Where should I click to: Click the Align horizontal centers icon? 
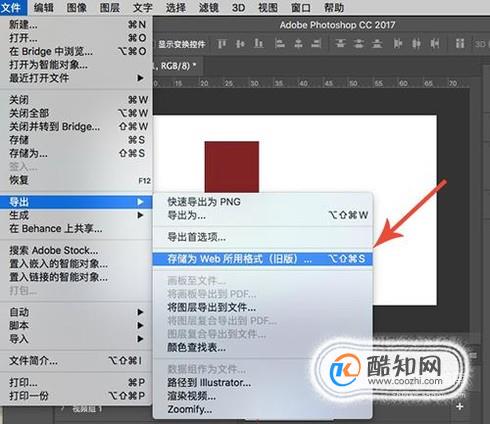[298, 44]
